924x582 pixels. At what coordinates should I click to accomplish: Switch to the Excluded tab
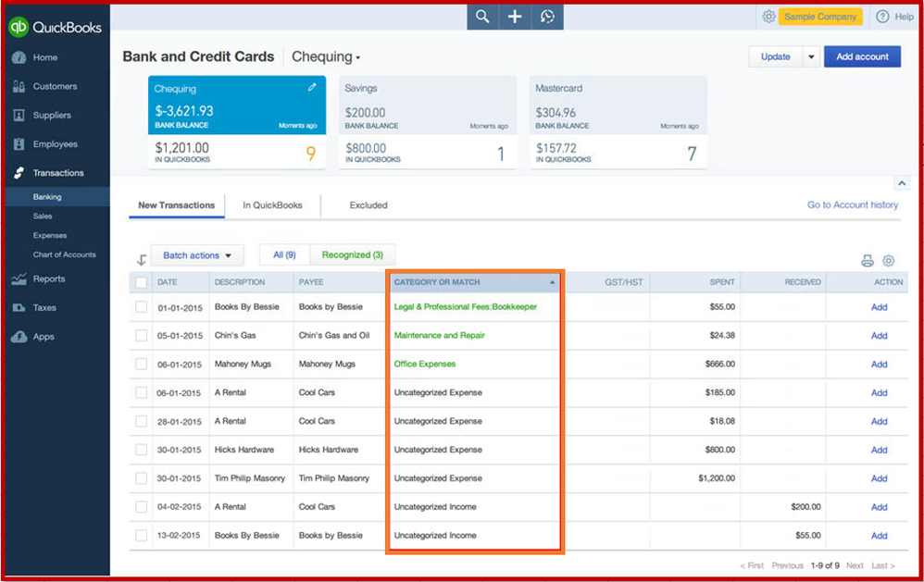(x=368, y=205)
